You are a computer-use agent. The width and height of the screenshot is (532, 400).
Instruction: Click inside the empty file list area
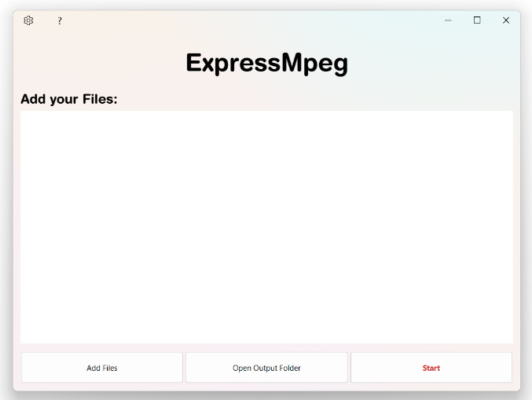[266, 227]
